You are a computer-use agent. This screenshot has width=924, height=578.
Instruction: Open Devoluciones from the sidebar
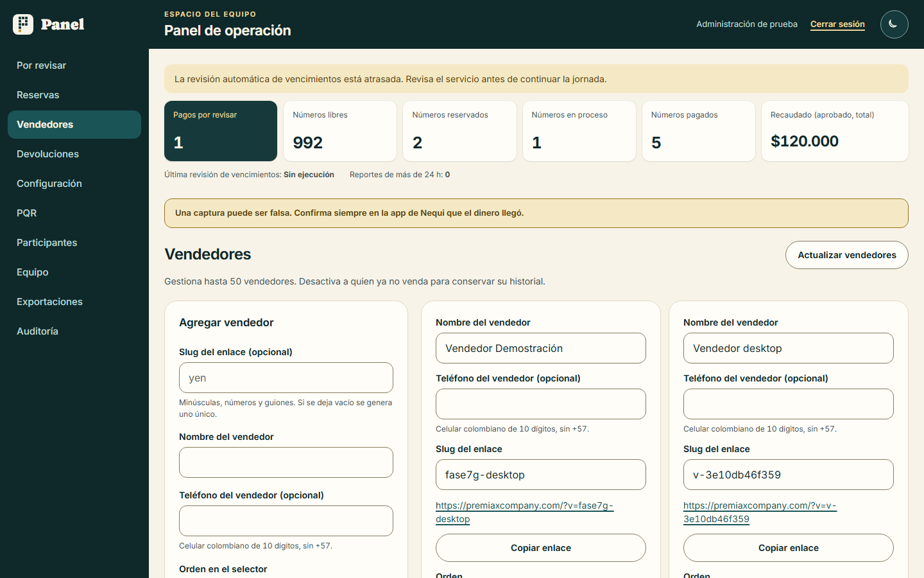(74, 154)
